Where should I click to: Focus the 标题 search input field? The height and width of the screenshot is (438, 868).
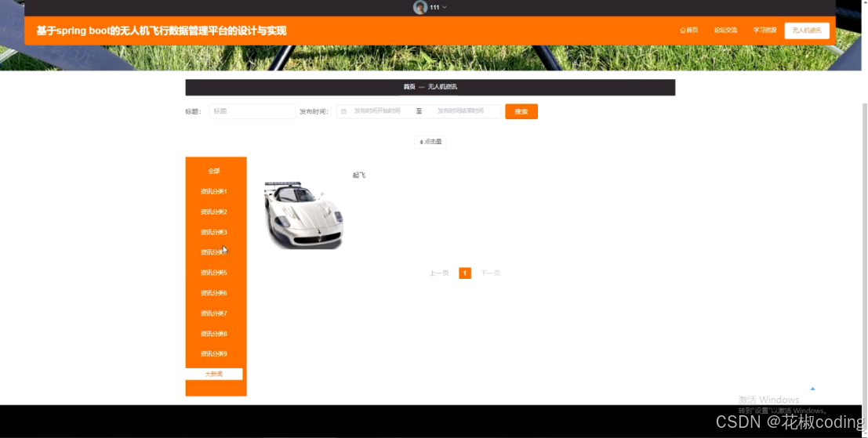(x=252, y=111)
